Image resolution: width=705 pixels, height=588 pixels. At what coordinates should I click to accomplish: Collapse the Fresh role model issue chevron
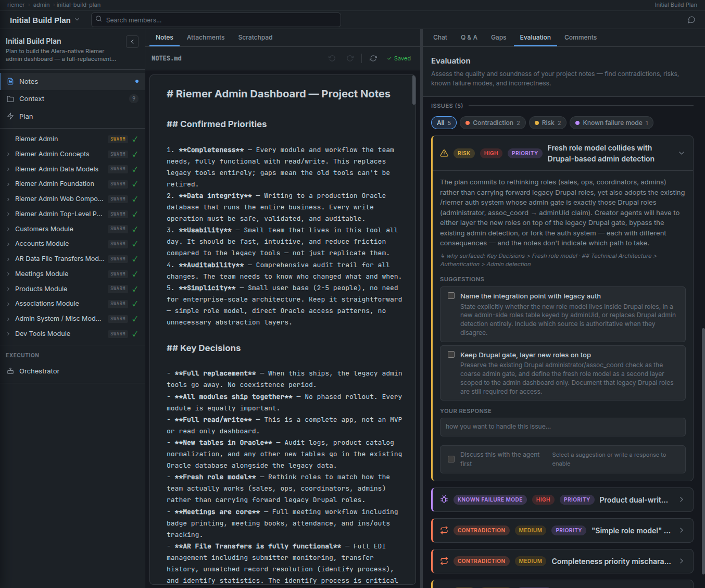[x=682, y=153]
